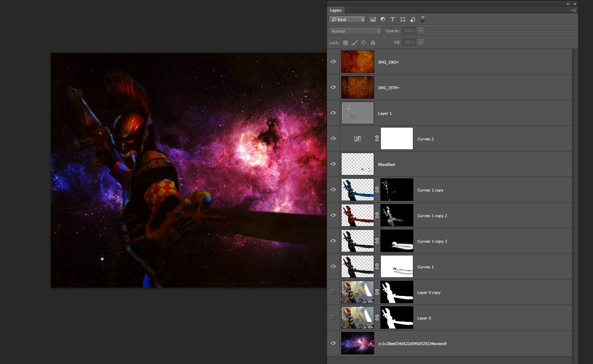The image size is (593, 364).
Task: Show the Layer 0 copy layer
Action: [333, 292]
